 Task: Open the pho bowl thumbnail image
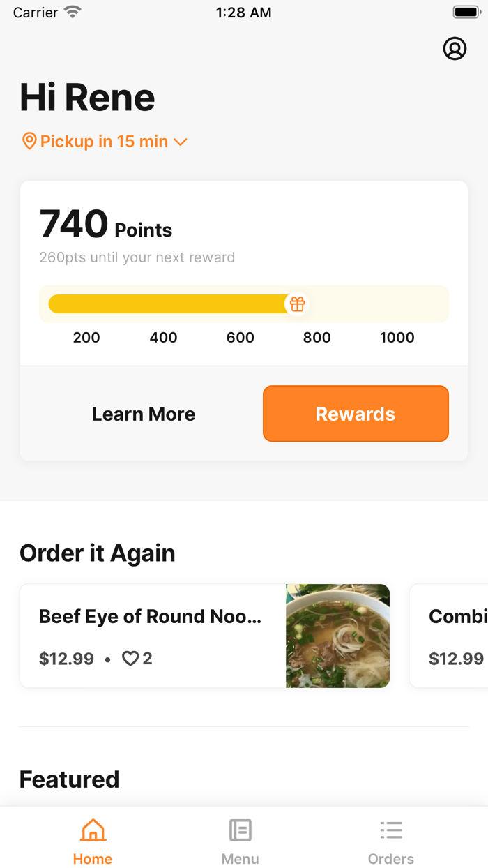click(337, 635)
